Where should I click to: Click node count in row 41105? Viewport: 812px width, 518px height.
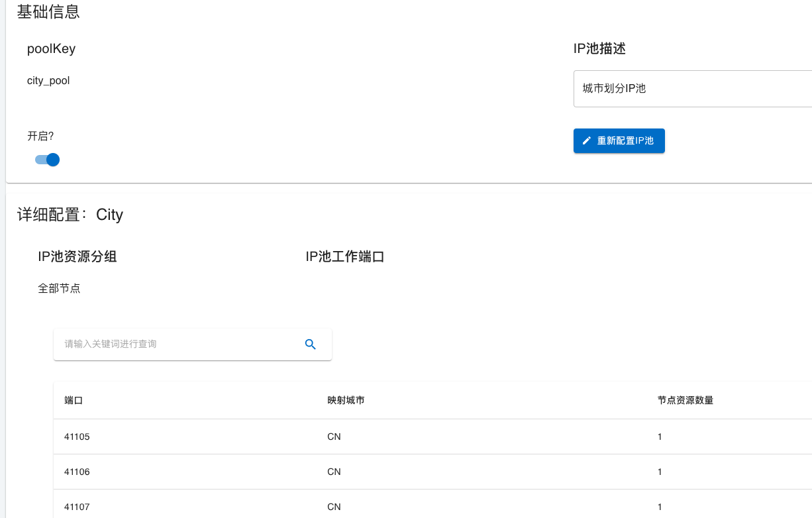[x=660, y=437]
